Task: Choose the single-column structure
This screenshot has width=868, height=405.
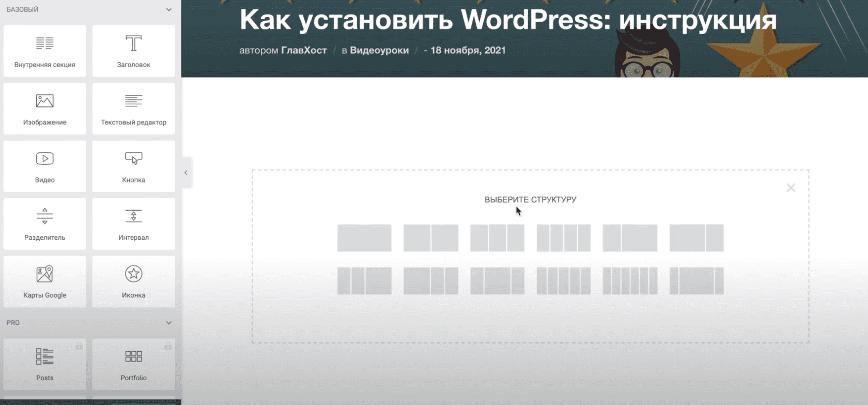Action: 364,238
